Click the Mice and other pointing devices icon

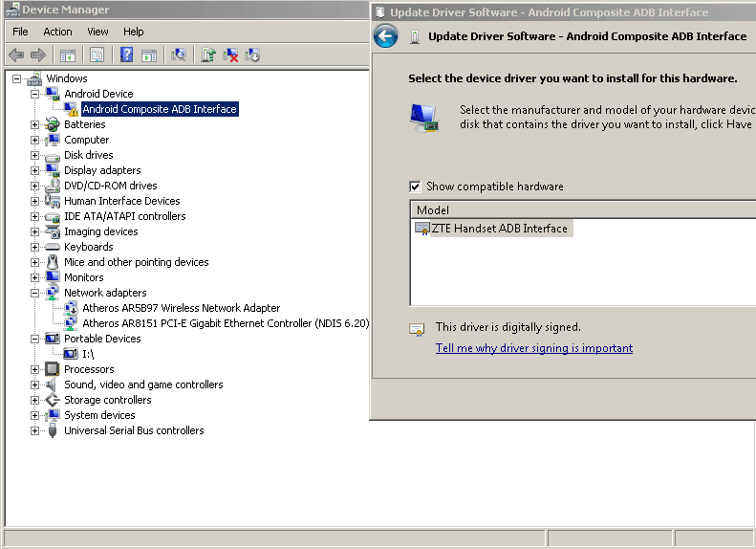pyautogui.click(x=52, y=262)
